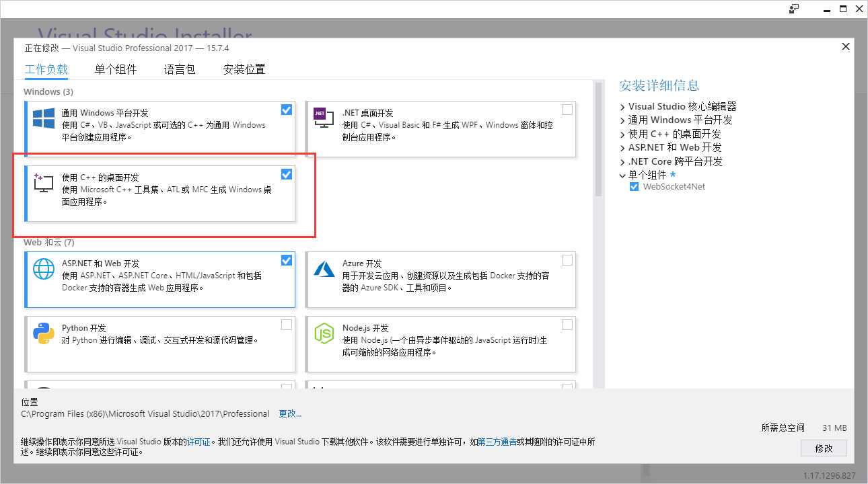Expand 通用 Windows 平台开发 details
The height and width of the screenshot is (484, 868).
(x=622, y=120)
